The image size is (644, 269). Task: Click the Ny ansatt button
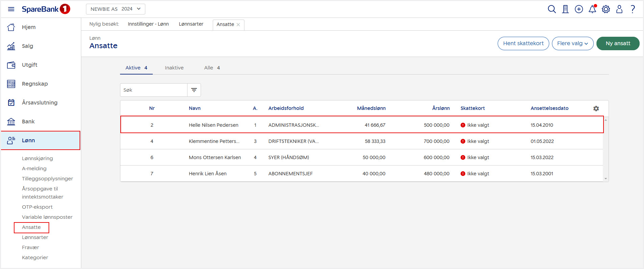618,43
